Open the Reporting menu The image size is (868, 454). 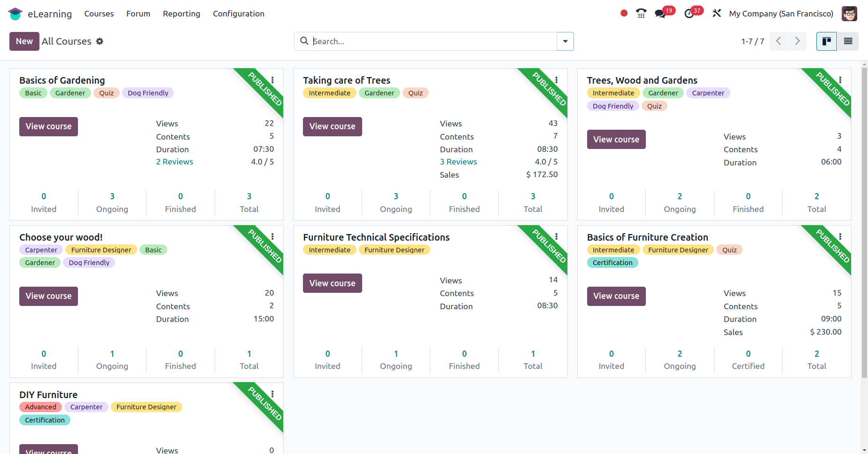(x=181, y=14)
